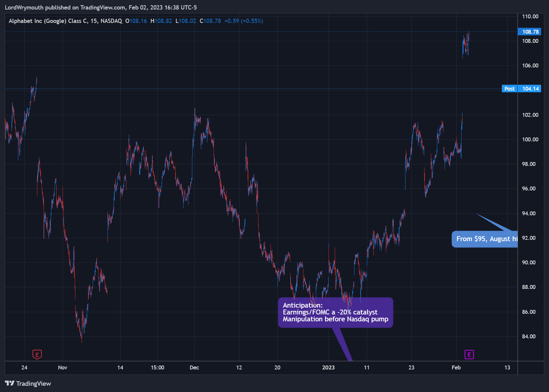
Task: Click the 'LordWrymouth published on TradingView.com' header text
Action: coord(65,7)
